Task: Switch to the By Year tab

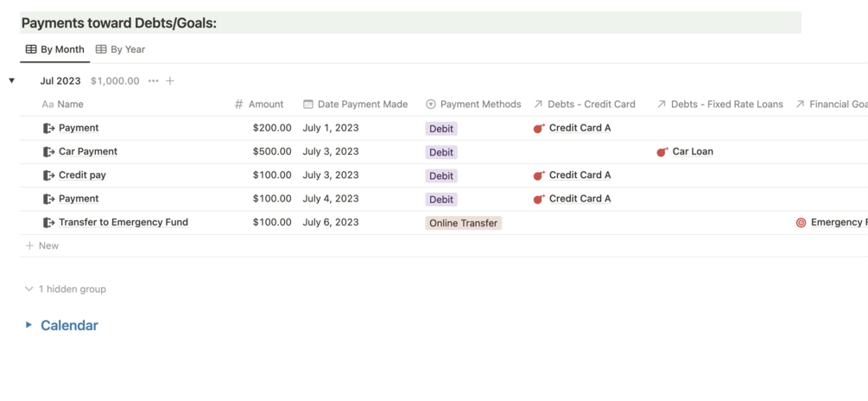Action: (120, 49)
